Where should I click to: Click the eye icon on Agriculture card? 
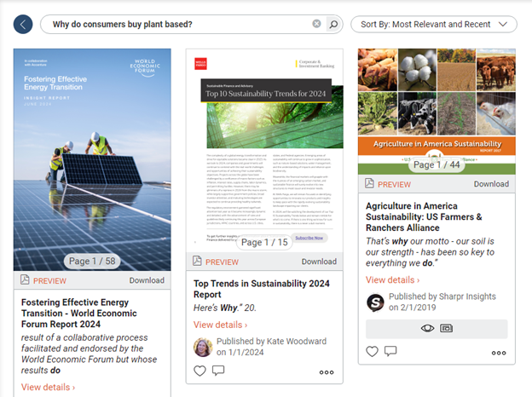point(427,328)
